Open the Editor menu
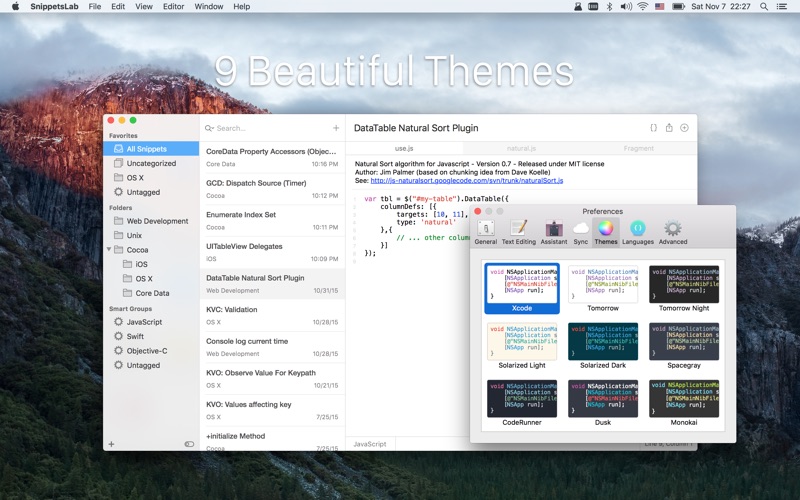Screen dimensions: 800x500 click(x=173, y=6)
